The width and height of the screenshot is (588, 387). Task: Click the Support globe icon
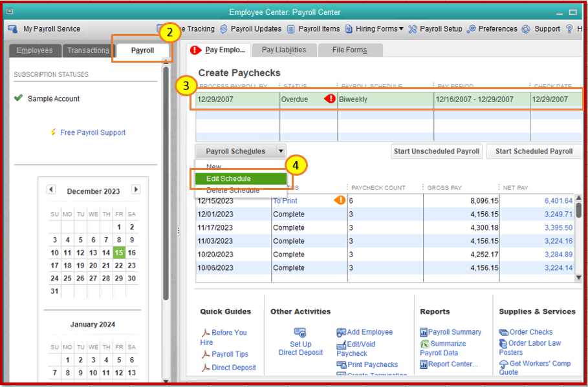click(x=526, y=29)
